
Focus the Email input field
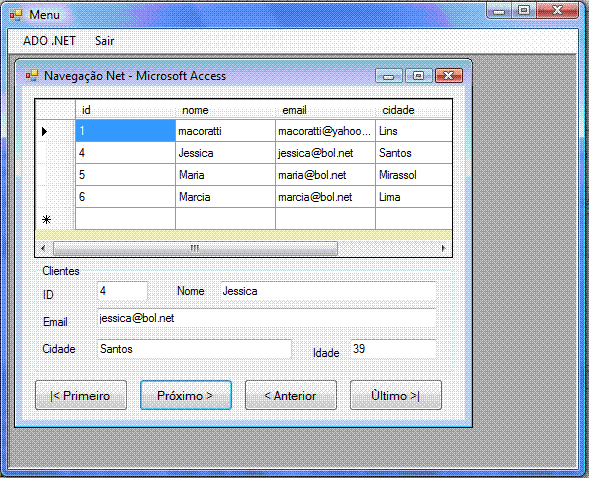[x=266, y=318]
